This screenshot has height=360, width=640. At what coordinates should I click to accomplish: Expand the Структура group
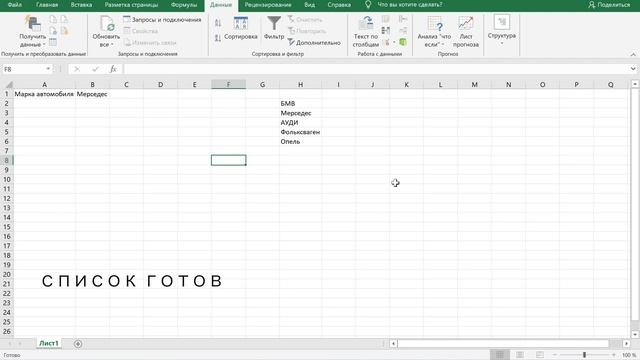pyautogui.click(x=502, y=31)
